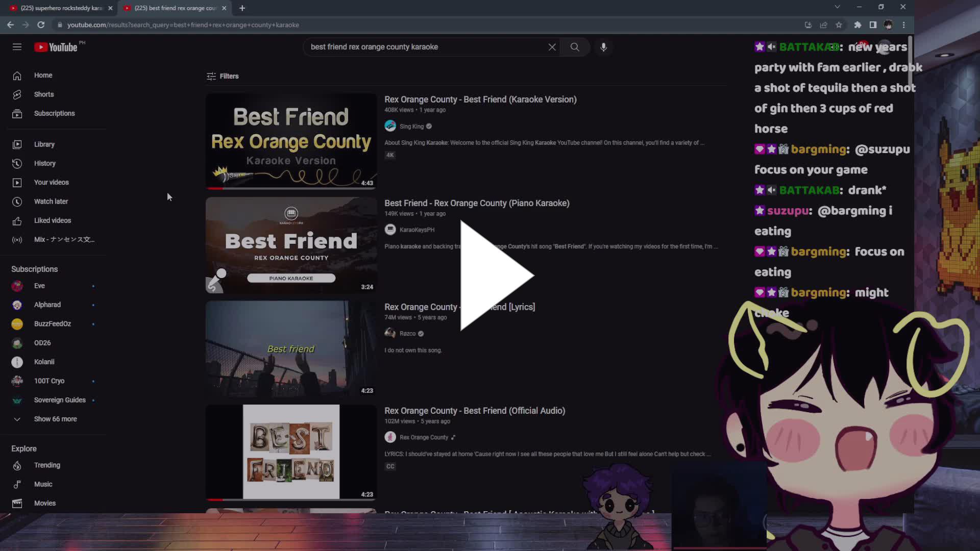This screenshot has width=980, height=551.
Task: Open Trending under Explore
Action: pos(48,465)
